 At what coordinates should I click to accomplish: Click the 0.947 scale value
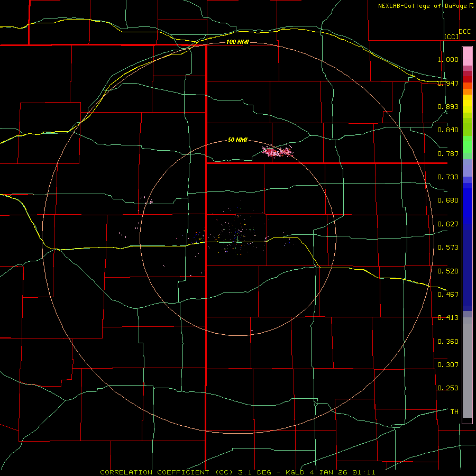(448, 83)
